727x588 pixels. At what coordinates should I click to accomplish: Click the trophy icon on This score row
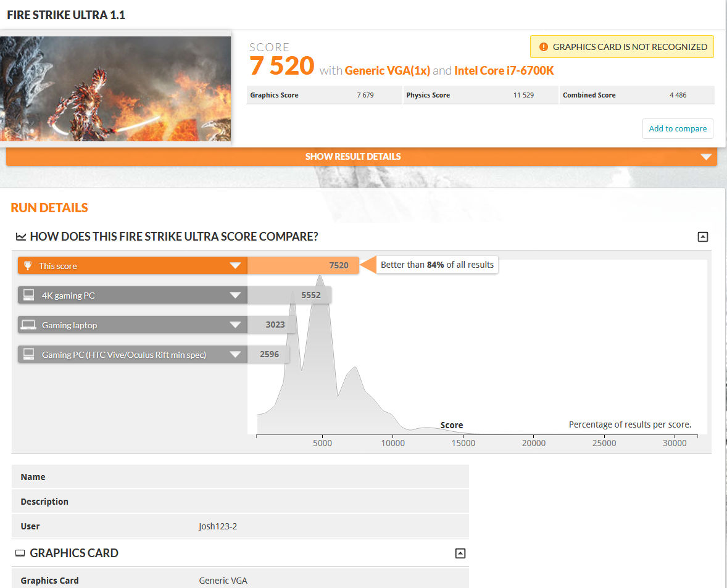28,265
